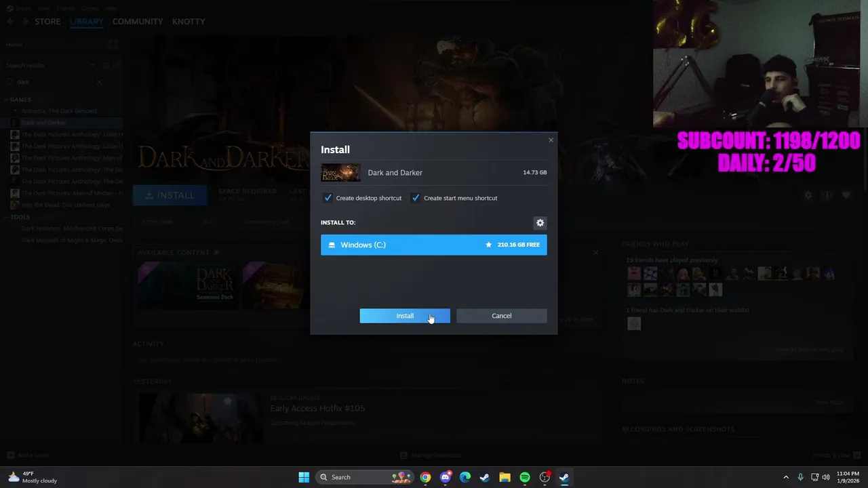This screenshot has width=868, height=488.
Task: Click the default drive star icon
Action: [x=488, y=245]
